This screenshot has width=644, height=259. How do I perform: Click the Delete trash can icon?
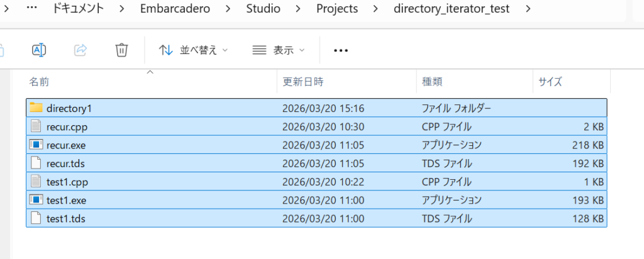tap(122, 50)
